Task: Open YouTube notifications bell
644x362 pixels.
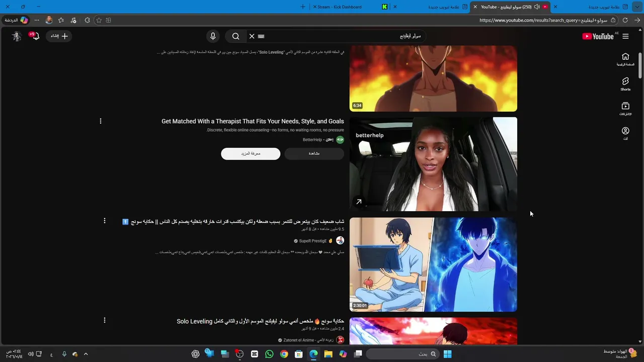Action: [x=35, y=36]
